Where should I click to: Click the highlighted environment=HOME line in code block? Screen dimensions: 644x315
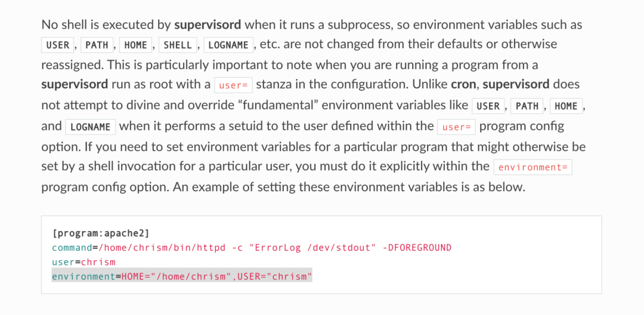point(182,276)
